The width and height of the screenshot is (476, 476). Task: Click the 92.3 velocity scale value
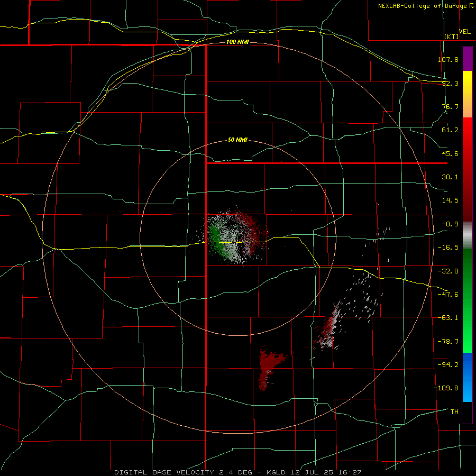click(x=450, y=83)
